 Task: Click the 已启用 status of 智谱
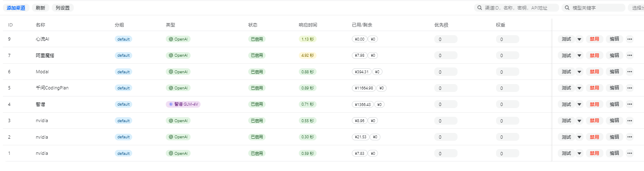click(x=257, y=104)
